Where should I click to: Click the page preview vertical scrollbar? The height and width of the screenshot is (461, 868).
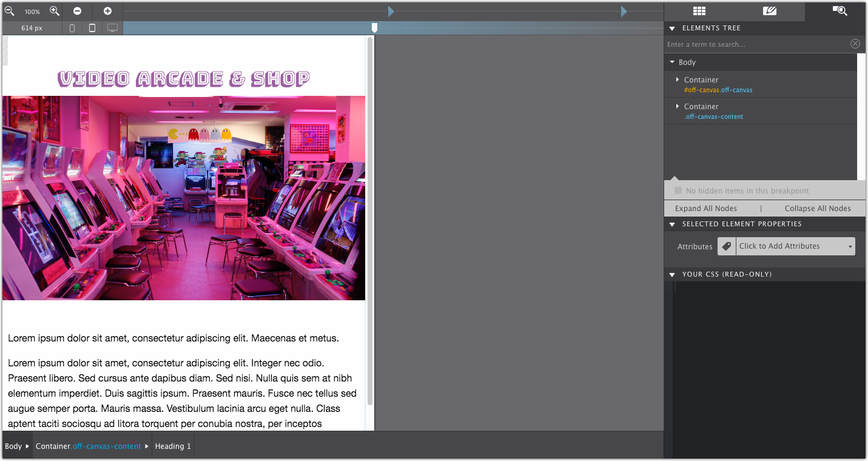(370, 221)
